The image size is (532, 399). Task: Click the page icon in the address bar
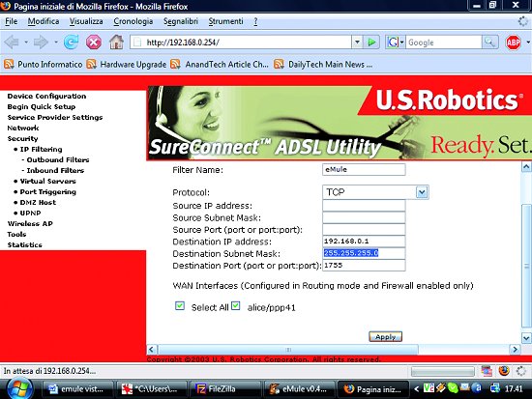137,43
